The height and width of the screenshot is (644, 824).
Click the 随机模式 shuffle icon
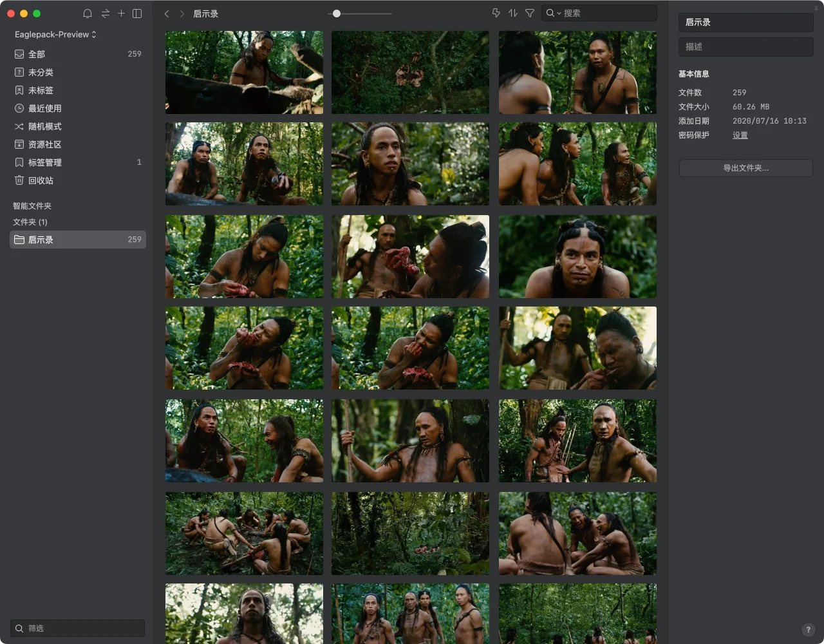click(19, 126)
